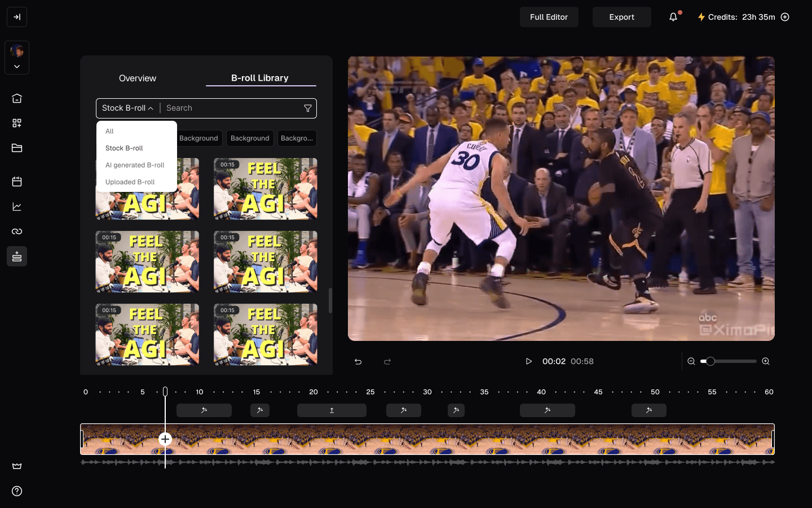Click the plus button on the playhead

[x=165, y=439]
